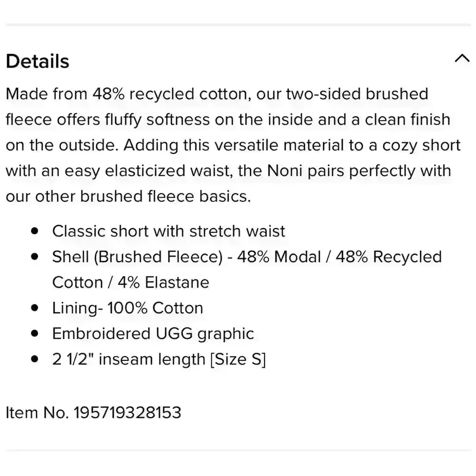Screen dimensions: 476x476
Task: Click the "Cotton / 4% Elastane" line
Action: [x=130, y=283]
